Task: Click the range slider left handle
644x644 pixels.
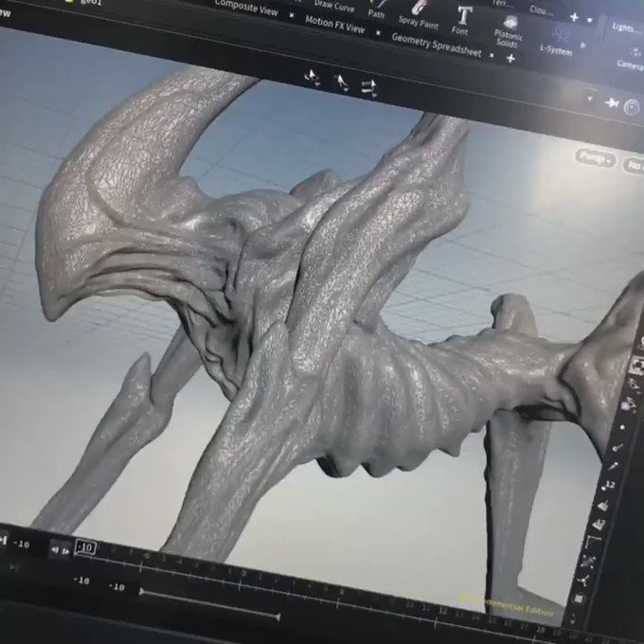Action: (x=141, y=592)
